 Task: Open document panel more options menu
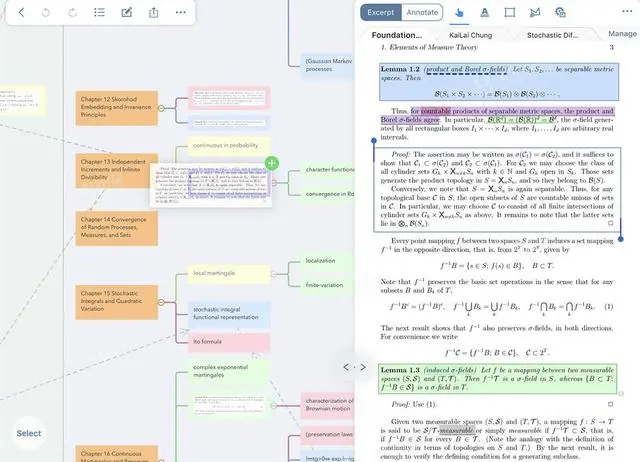point(627,11)
